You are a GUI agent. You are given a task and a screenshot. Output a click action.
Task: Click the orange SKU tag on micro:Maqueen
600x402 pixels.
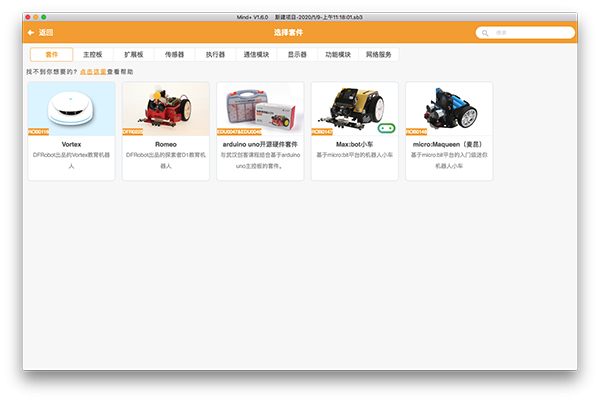pyautogui.click(x=416, y=132)
